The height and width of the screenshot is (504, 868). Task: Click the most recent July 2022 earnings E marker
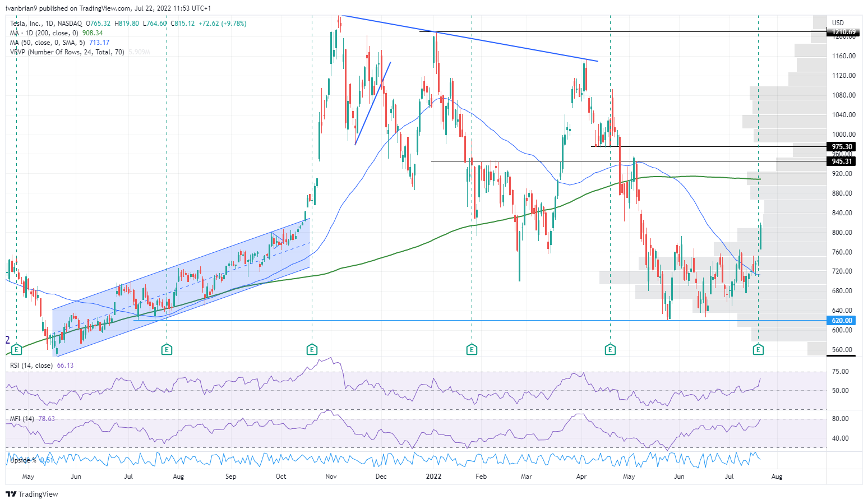(758, 350)
